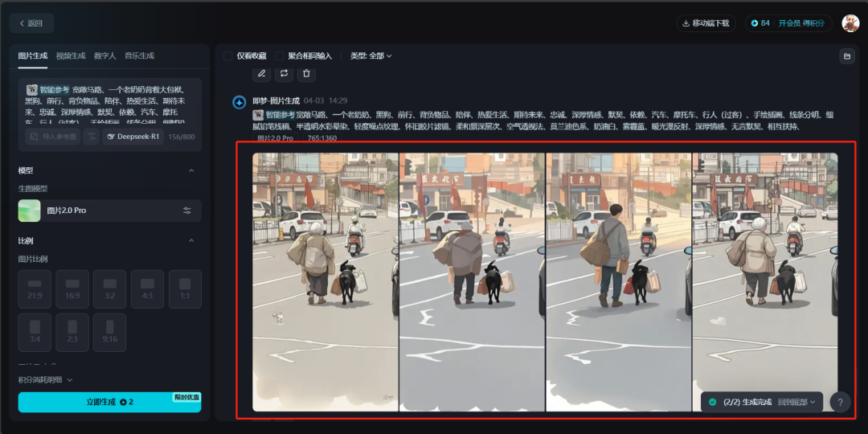The height and width of the screenshot is (434, 868).
Task: Open model settings sliders icon beside 图片2.0 Pro
Action: coord(187,211)
